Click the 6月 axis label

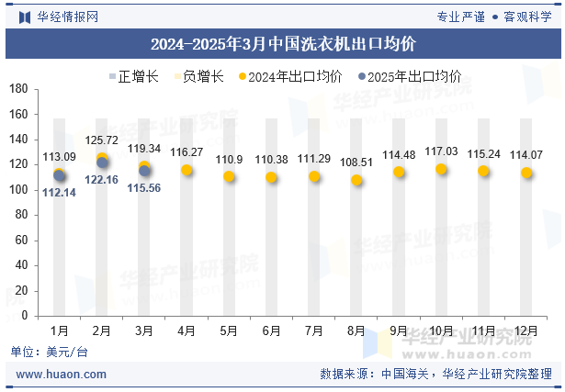[x=271, y=330]
